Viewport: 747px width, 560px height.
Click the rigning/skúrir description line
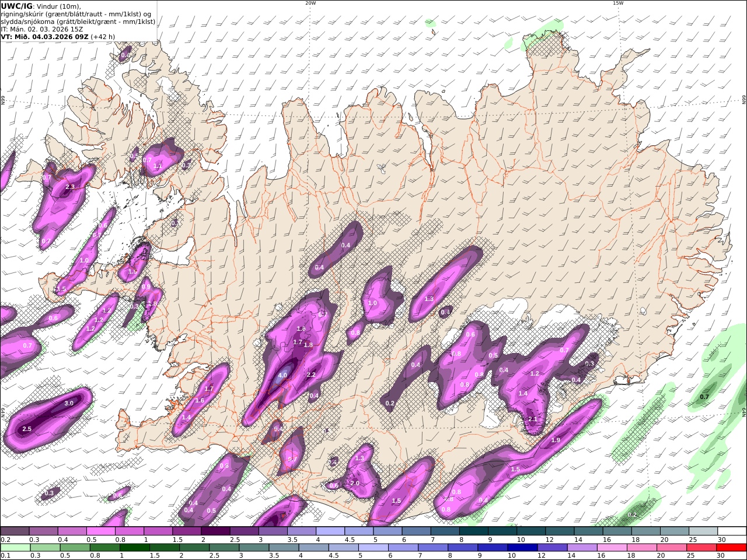(x=76, y=14)
